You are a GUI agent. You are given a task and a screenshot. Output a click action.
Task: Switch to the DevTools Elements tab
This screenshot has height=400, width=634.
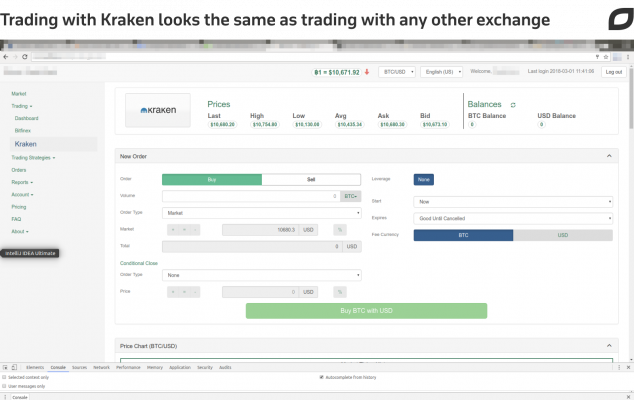pos(35,367)
